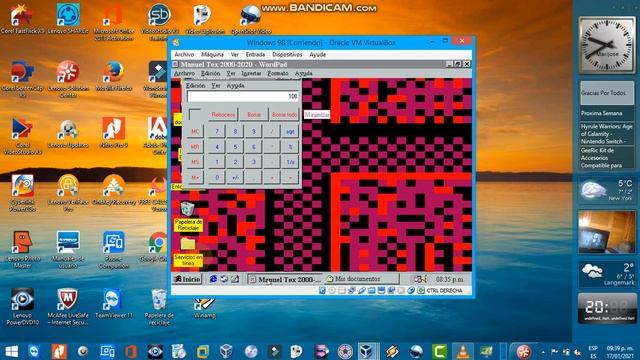The image size is (640, 360).
Task: Open Corel FastFlick X9 desktop shortcut
Action: coord(22,19)
